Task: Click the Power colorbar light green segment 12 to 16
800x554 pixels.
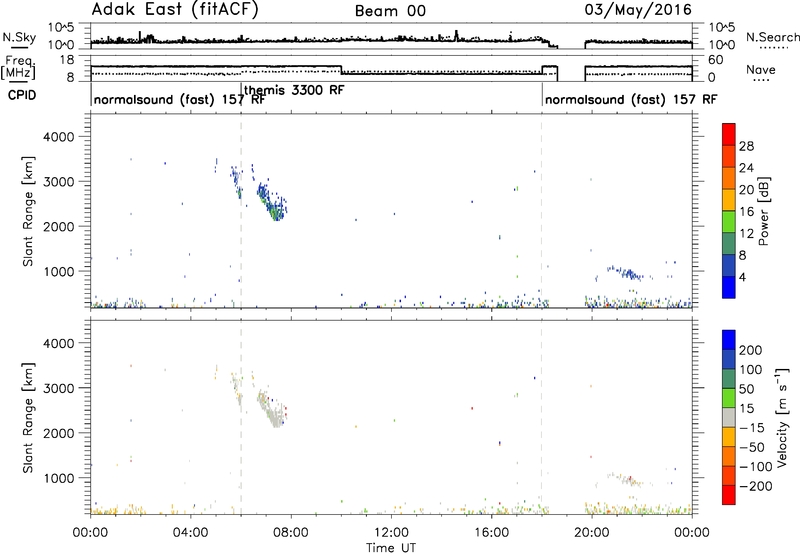Action: 729,222
